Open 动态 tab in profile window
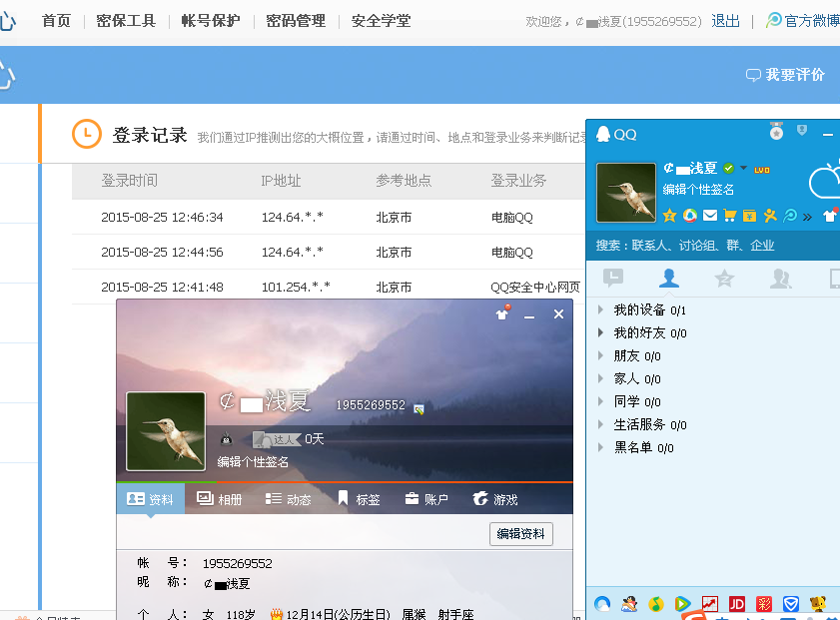This screenshot has height=620, width=840. 289,499
